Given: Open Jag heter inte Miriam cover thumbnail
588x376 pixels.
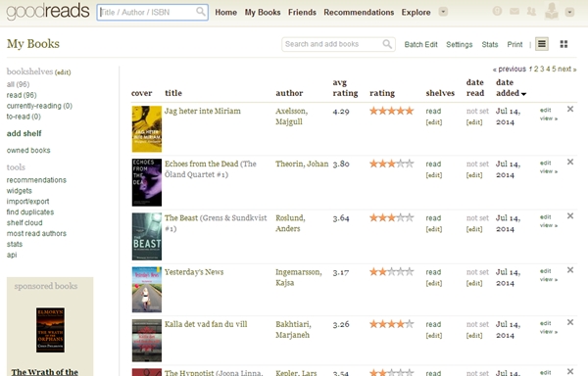Looking at the screenshot, I should pos(147,129).
